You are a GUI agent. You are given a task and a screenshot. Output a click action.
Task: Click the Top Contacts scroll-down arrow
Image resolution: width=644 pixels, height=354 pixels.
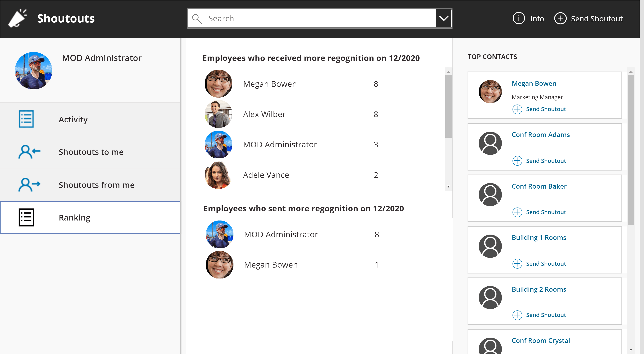tap(631, 349)
